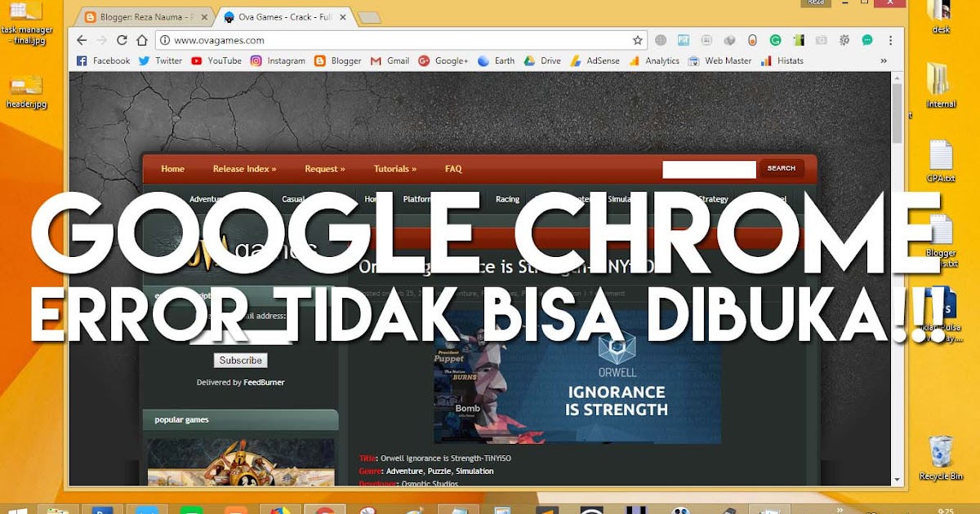Open the Adventure genre link in post

point(404,471)
